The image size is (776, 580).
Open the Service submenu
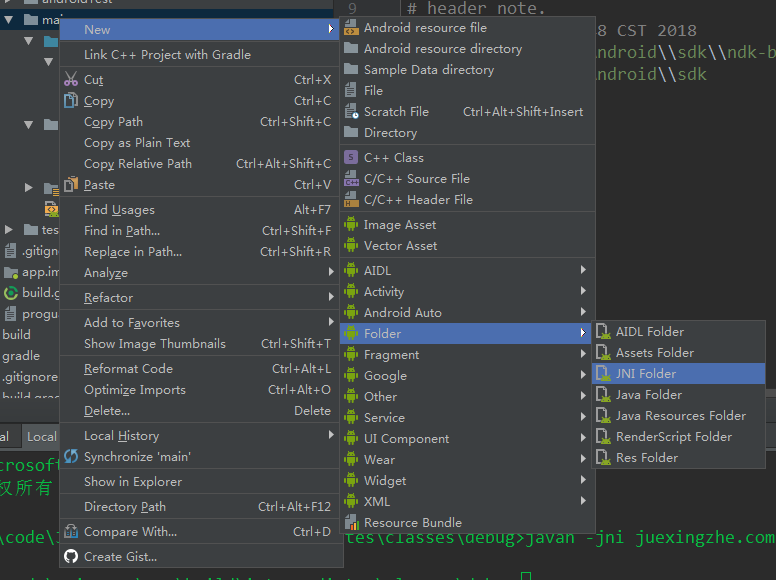pyautogui.click(x=467, y=417)
